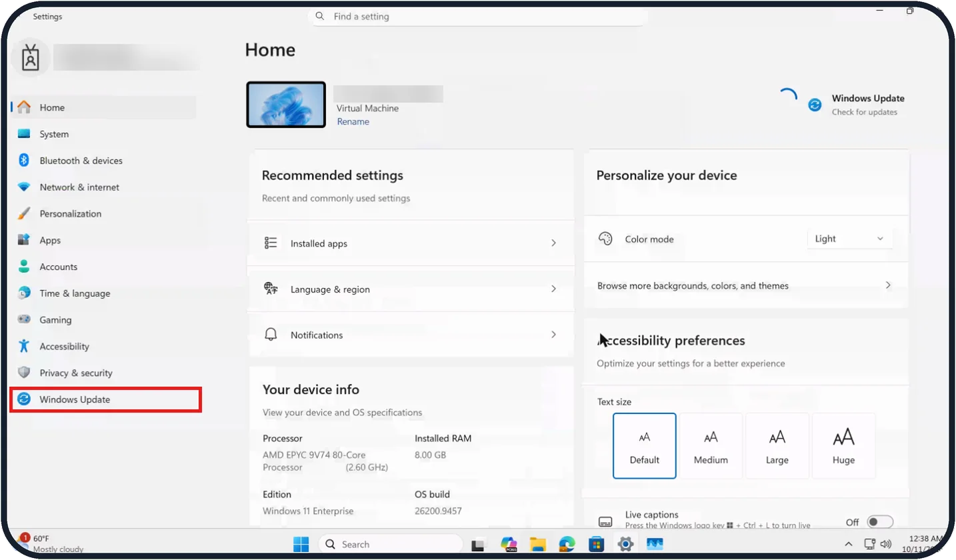
Task: Click the Personalization paintbrush icon
Action: (x=24, y=214)
